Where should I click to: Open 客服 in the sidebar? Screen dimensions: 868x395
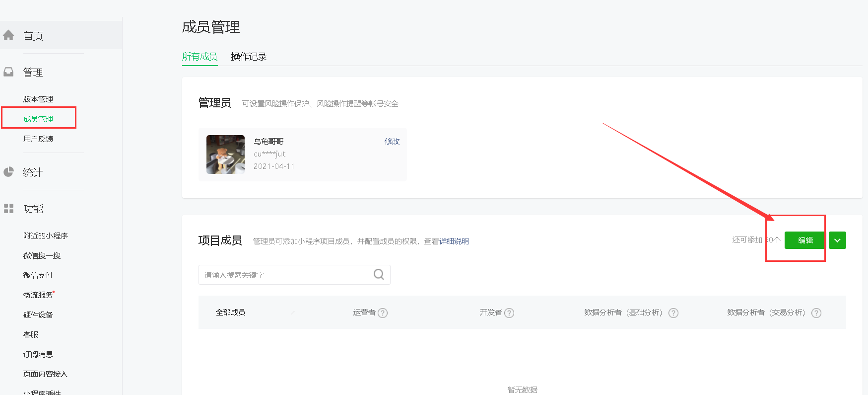[31, 334]
